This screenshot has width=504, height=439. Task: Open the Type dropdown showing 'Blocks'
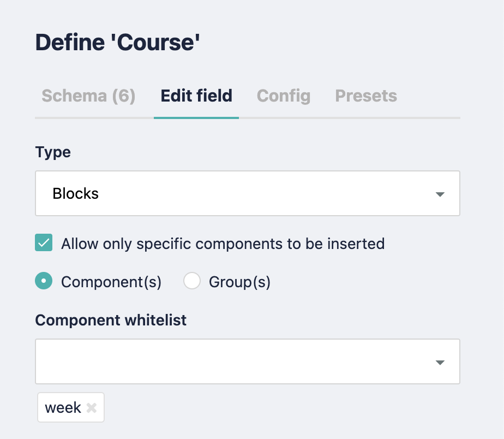coord(248,193)
